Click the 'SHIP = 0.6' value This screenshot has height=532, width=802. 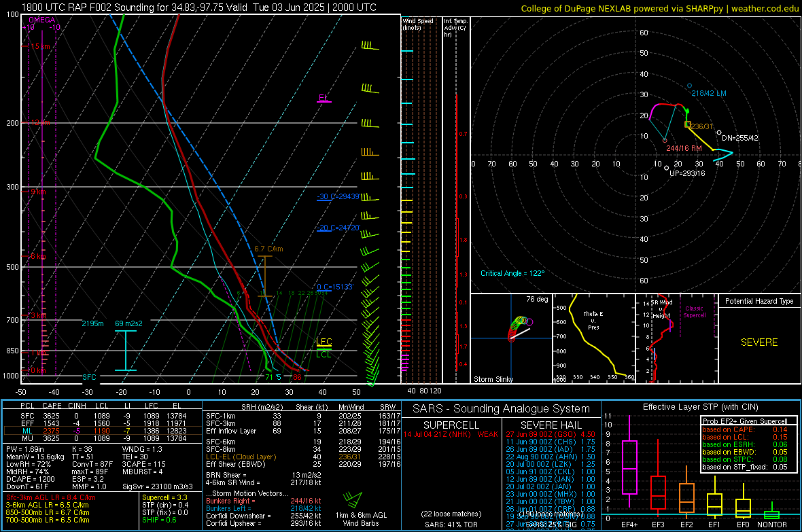[x=158, y=520]
